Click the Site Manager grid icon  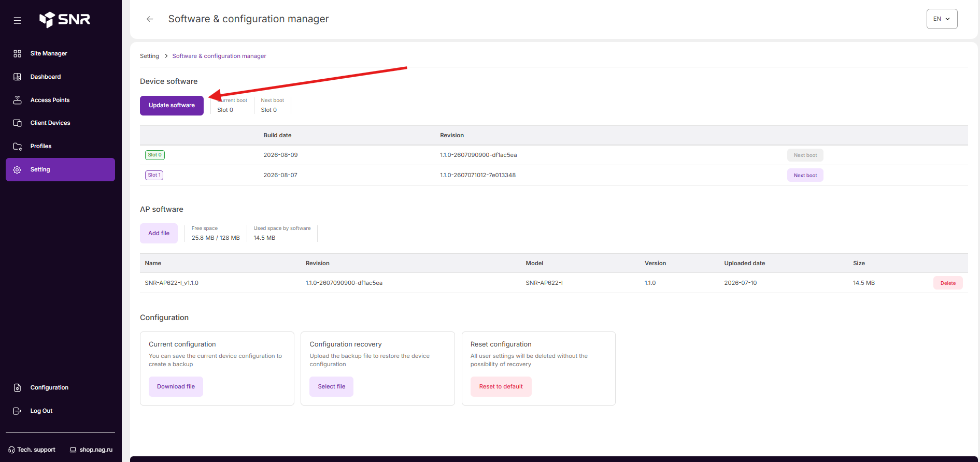pos(17,53)
